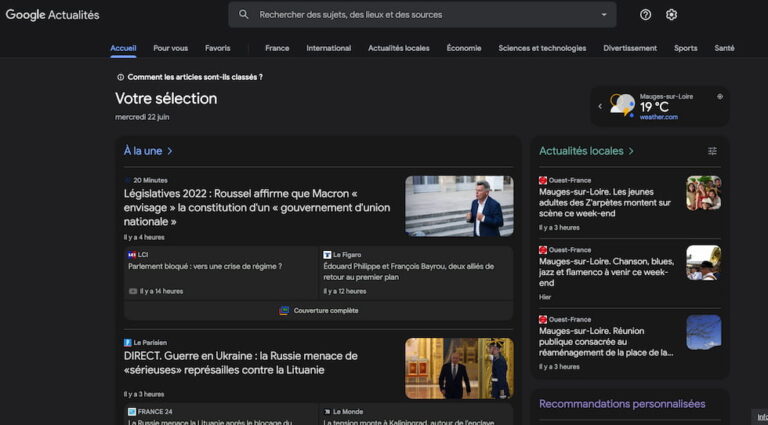Viewport: 768px width, 425px height.
Task: Open Législatives 2022 Roussel article headline
Action: click(257, 208)
